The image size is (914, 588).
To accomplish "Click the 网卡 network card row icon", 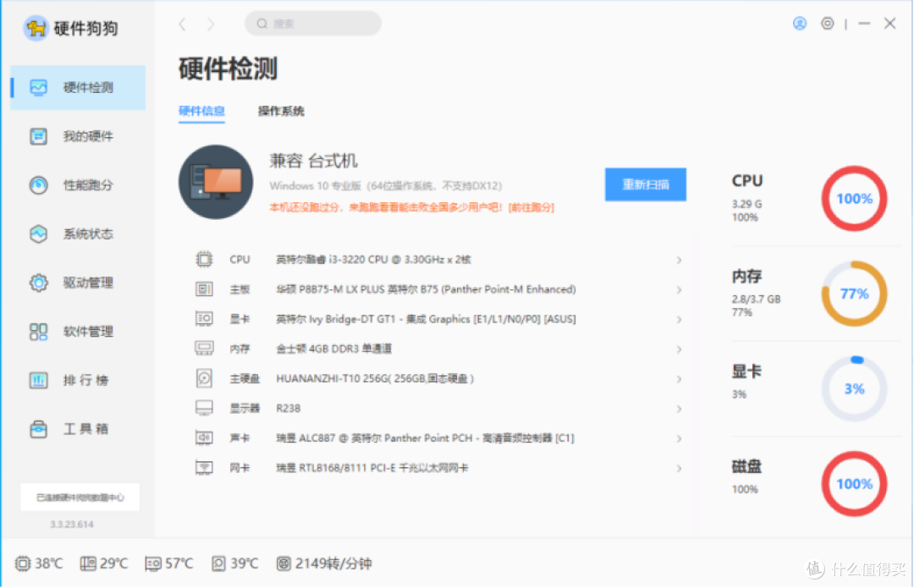I will [x=204, y=467].
